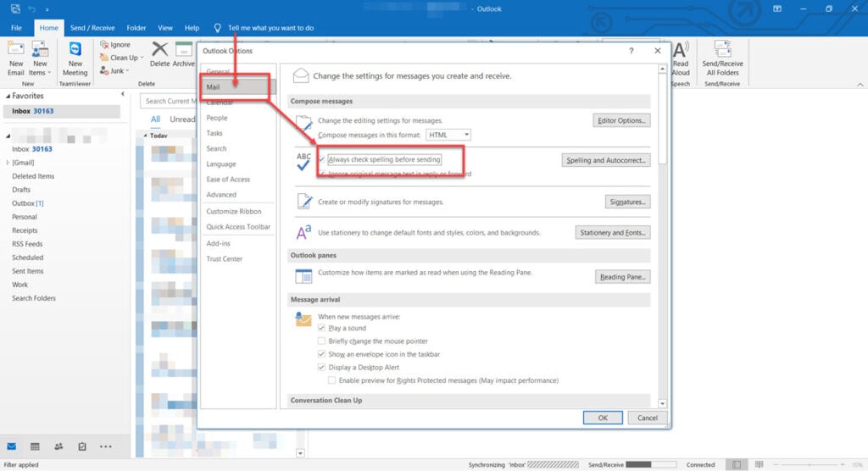Collapse the ribbon with the chevron
This screenshot has height=471, width=868.
(x=860, y=84)
